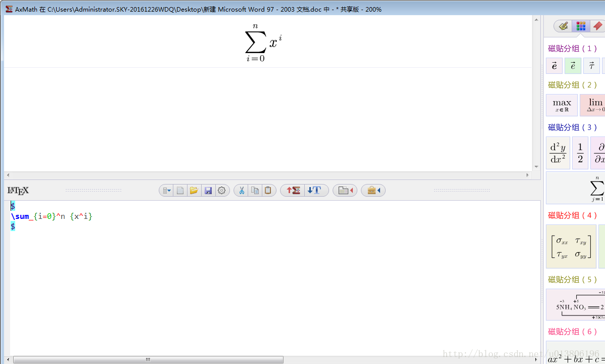
Task: Open a LaTeX file with folder icon
Action: 194,190
